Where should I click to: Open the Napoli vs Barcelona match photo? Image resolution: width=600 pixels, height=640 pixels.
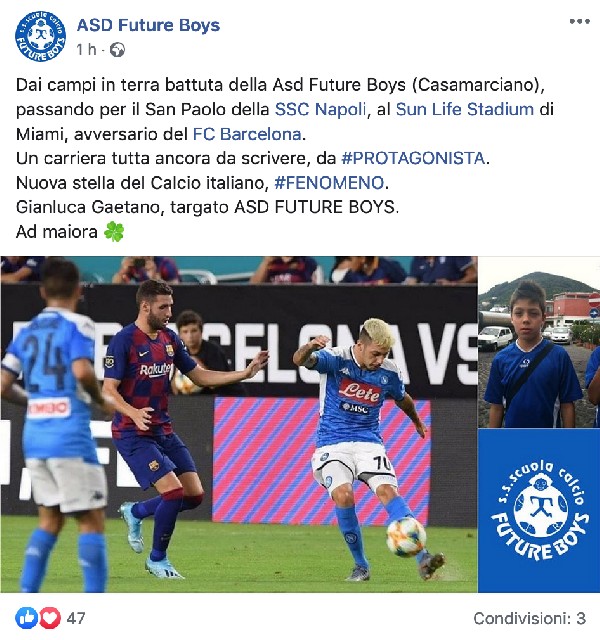[x=239, y=424]
